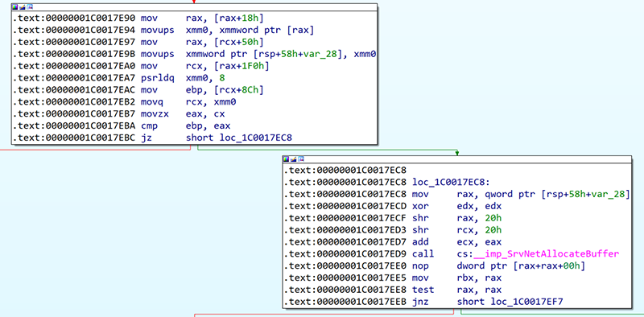Select the line 'cmp ebp, eax'
Viewport: 644px width, 317px height.
pyautogui.click(x=123, y=126)
